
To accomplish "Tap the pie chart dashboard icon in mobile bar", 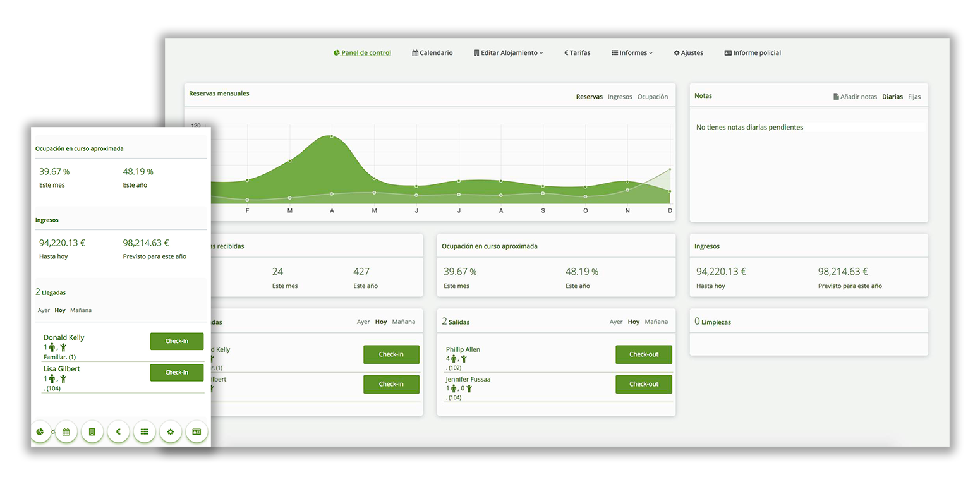I will (40, 432).
